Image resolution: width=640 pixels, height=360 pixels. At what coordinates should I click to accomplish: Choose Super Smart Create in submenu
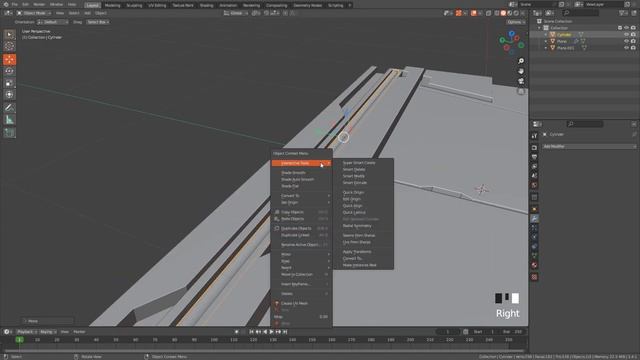coord(363,163)
